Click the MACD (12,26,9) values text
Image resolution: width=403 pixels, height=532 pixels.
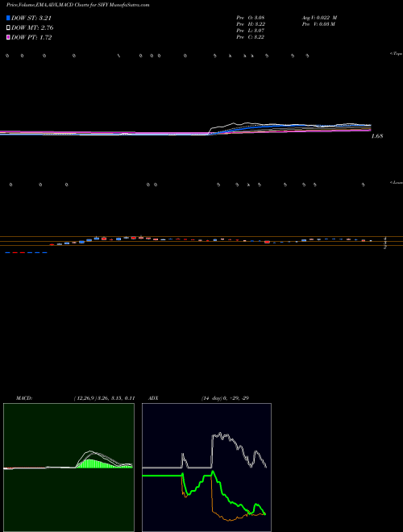pyautogui.click(x=105, y=398)
